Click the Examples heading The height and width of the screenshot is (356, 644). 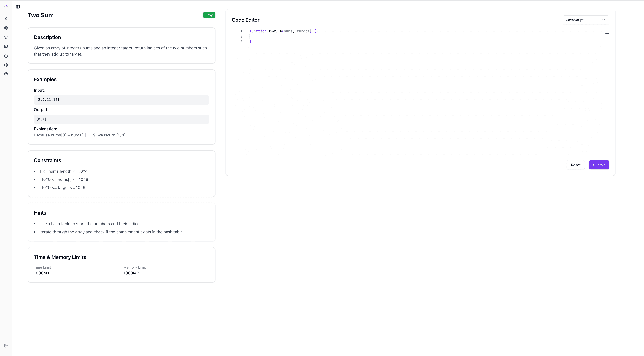point(45,79)
